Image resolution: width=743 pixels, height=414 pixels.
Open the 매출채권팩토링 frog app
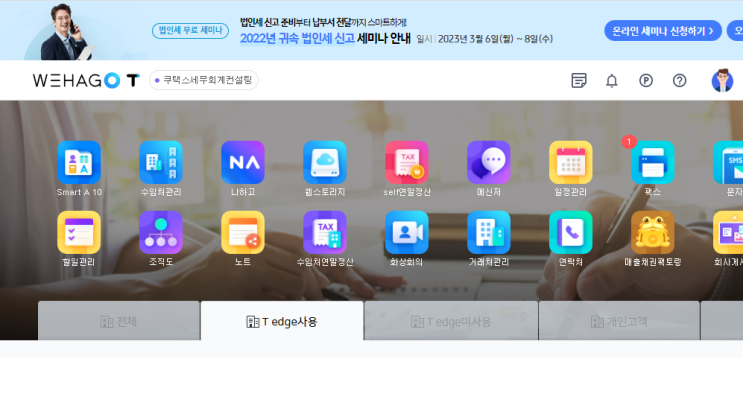[652, 233]
